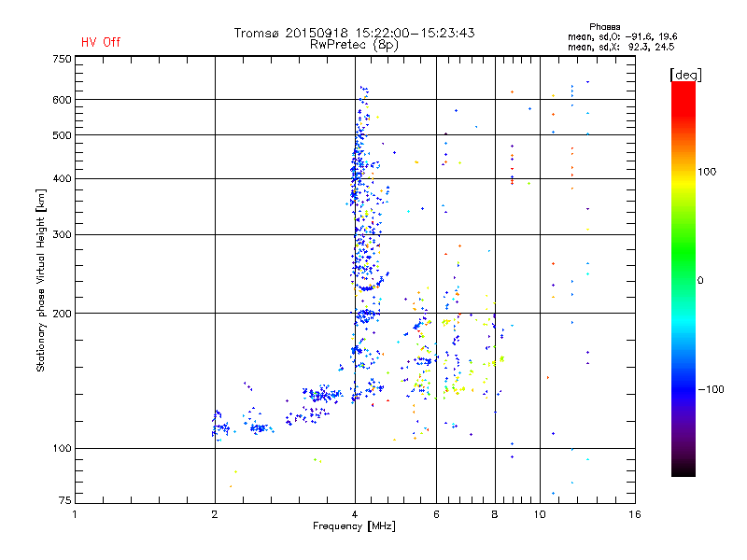Click the y-axis label '600'

click(x=62, y=100)
